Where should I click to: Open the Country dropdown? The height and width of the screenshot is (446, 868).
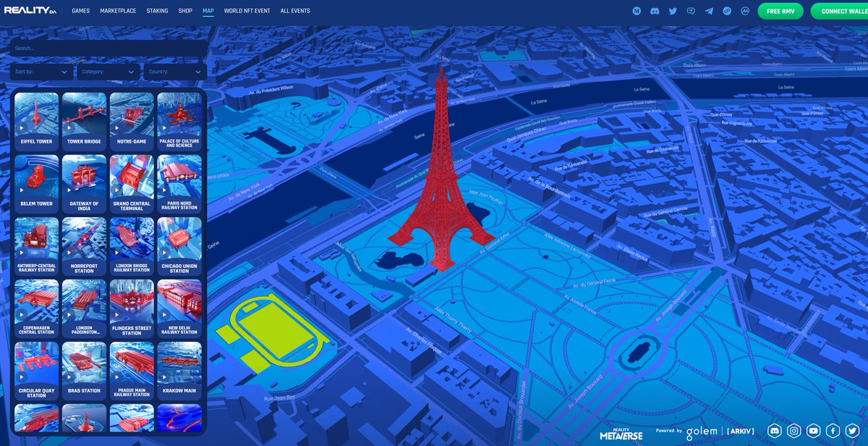(x=175, y=72)
